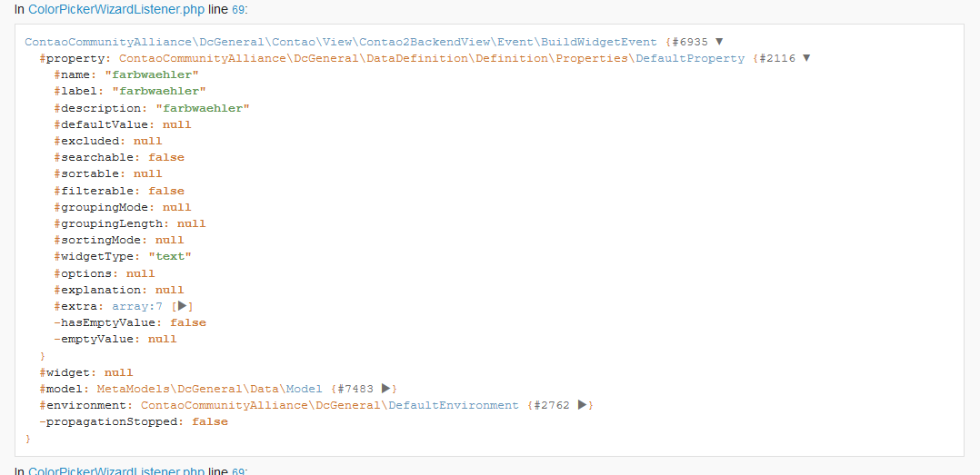
Task: Expand the #extra array:7 triangle
Action: pos(182,306)
